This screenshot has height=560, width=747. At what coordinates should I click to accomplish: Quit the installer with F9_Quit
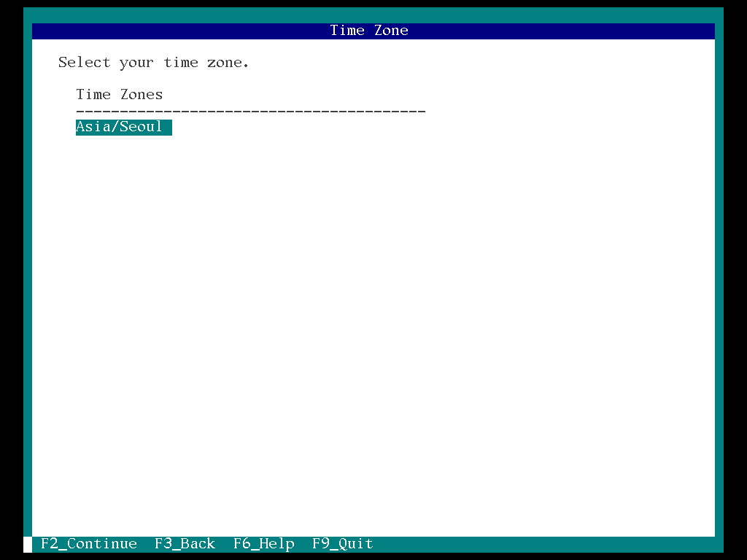342,544
